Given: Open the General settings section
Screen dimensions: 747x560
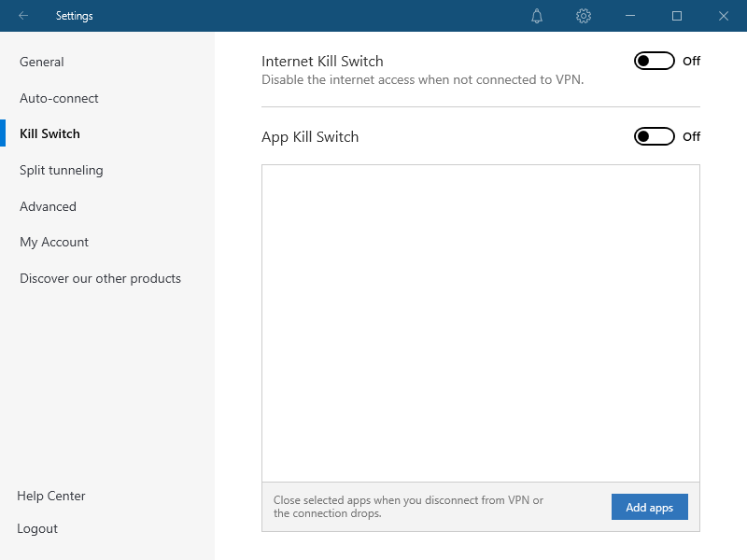Looking at the screenshot, I should coord(41,62).
